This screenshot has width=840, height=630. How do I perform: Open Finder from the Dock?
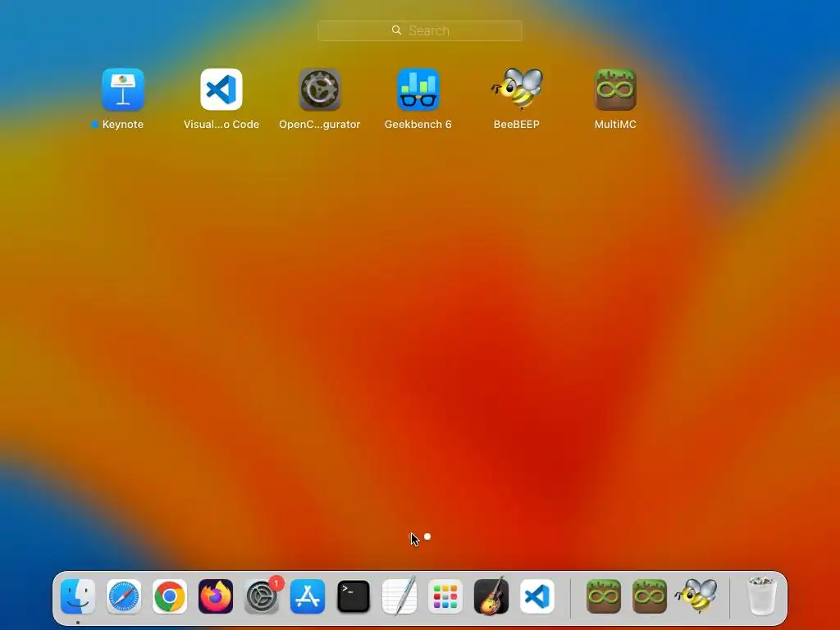pos(78,596)
